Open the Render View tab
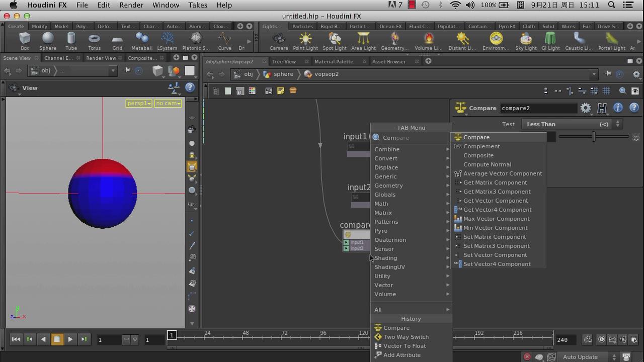 coord(101,58)
